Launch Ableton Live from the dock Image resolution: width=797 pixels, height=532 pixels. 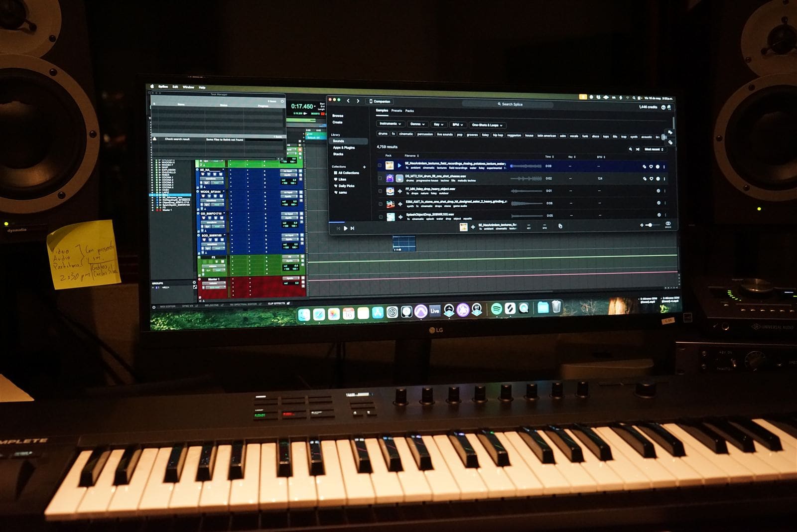[435, 311]
